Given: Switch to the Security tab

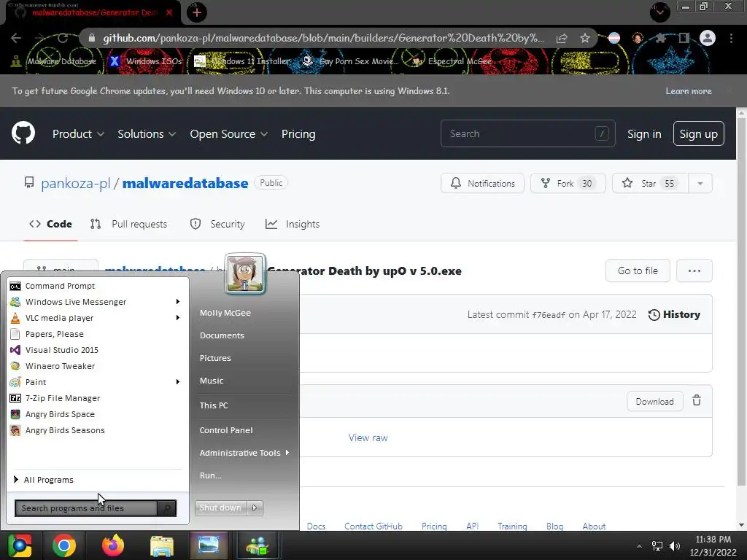Looking at the screenshot, I should pyautogui.click(x=217, y=224).
